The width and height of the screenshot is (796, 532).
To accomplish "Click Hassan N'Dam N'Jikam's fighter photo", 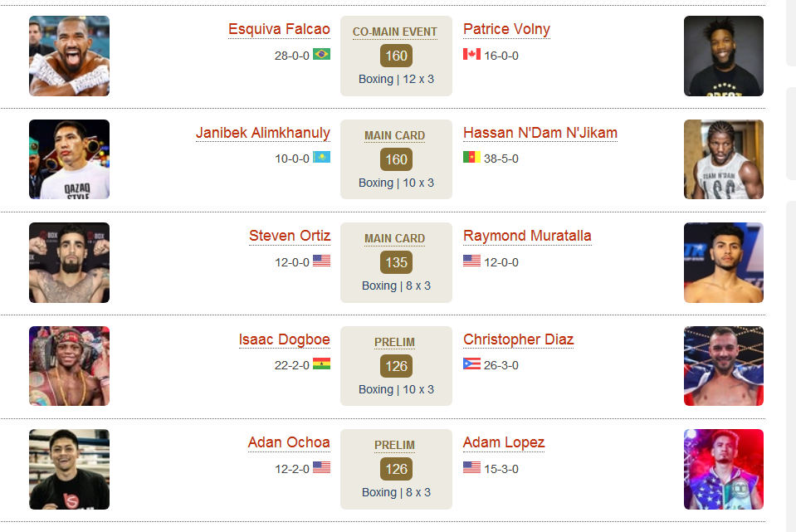I will coord(724,159).
